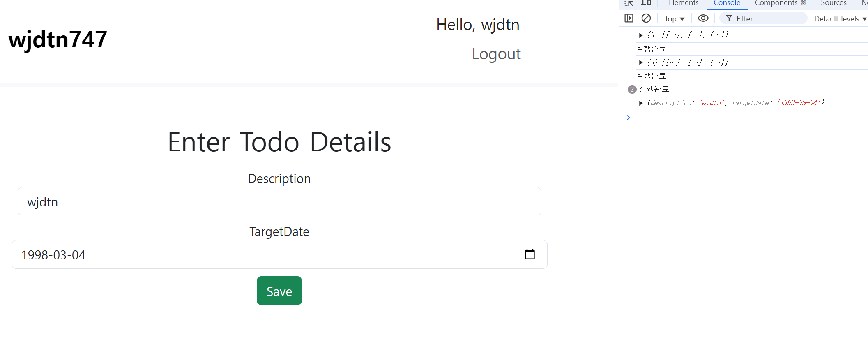Switch to the Elements tab
This screenshot has width=868, height=363.
tap(684, 3)
